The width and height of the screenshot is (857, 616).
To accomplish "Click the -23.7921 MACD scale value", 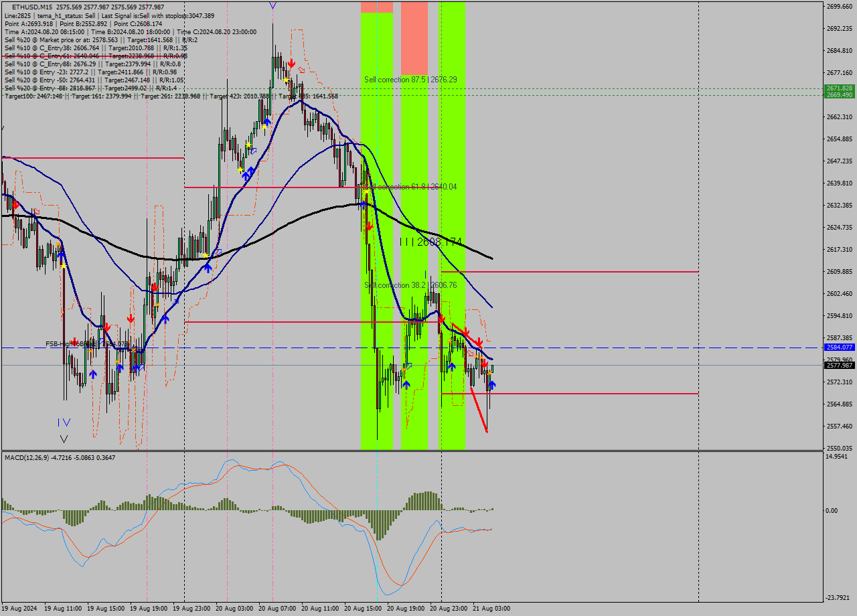I will (838, 598).
